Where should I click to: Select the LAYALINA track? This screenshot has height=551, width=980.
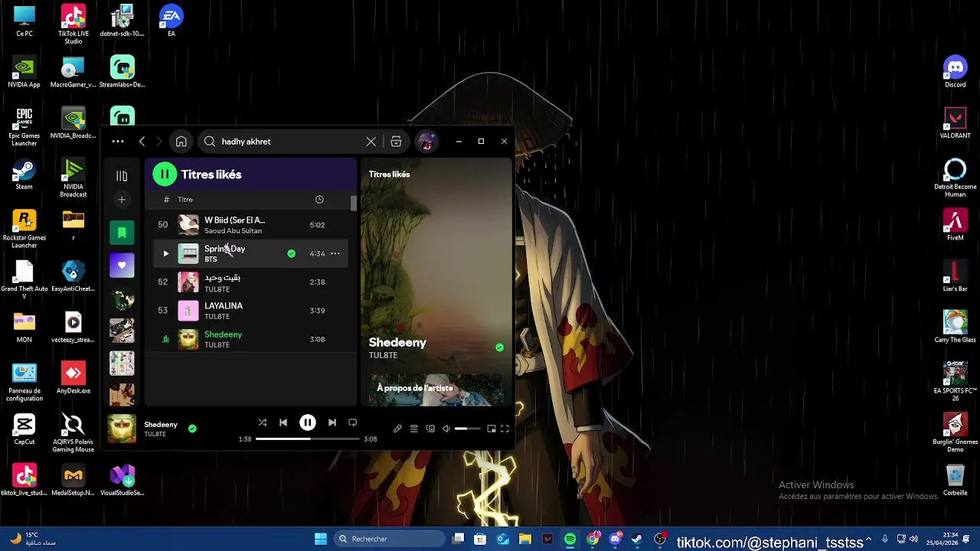pos(251,311)
